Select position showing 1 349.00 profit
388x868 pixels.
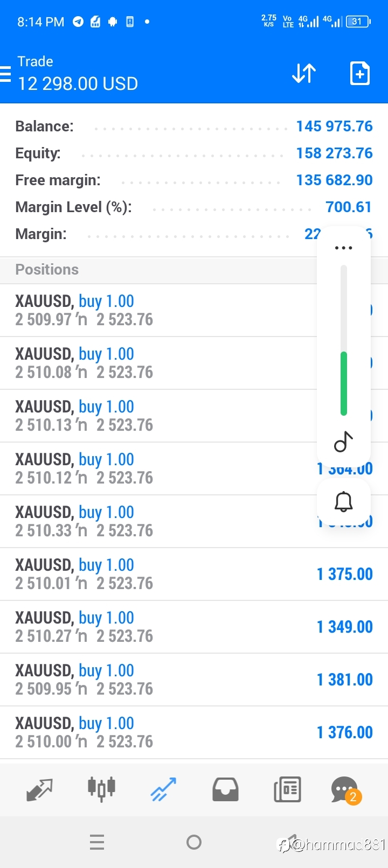[194, 627]
